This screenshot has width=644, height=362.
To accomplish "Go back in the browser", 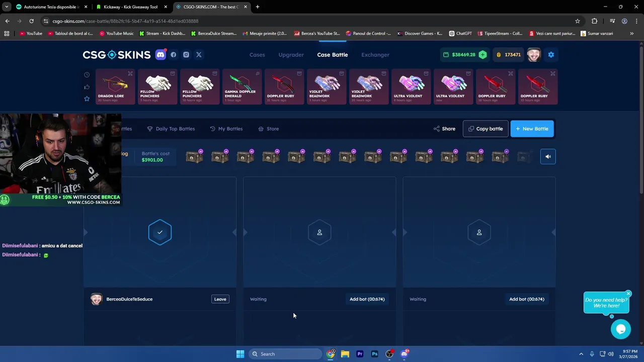I will 7,21.
